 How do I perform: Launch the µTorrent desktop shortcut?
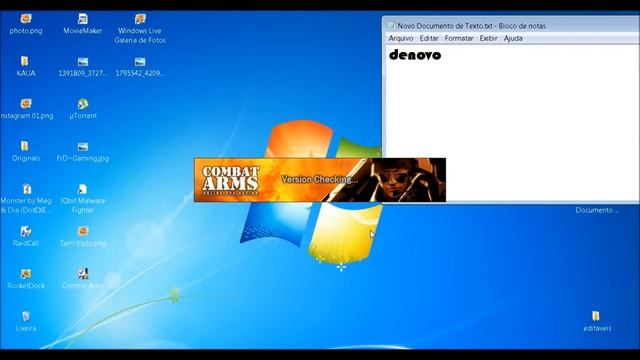click(x=83, y=104)
